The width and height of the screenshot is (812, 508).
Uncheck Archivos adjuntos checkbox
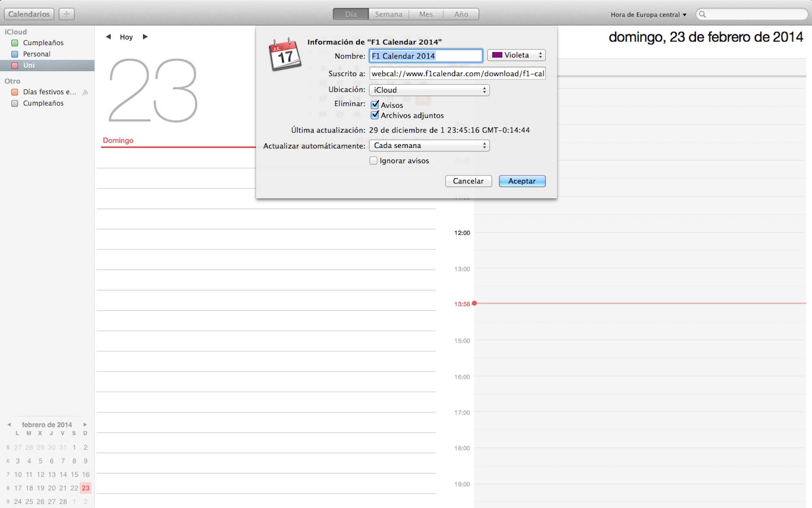(x=375, y=115)
